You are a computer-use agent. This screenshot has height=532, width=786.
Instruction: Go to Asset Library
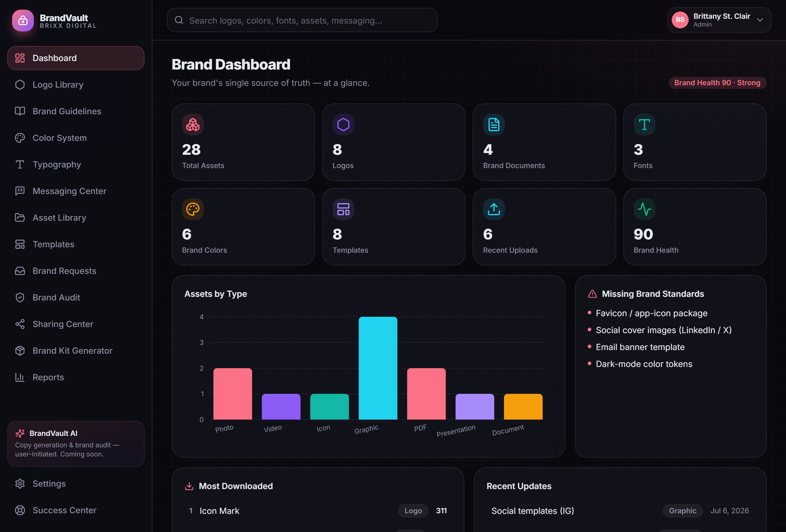tap(76, 218)
